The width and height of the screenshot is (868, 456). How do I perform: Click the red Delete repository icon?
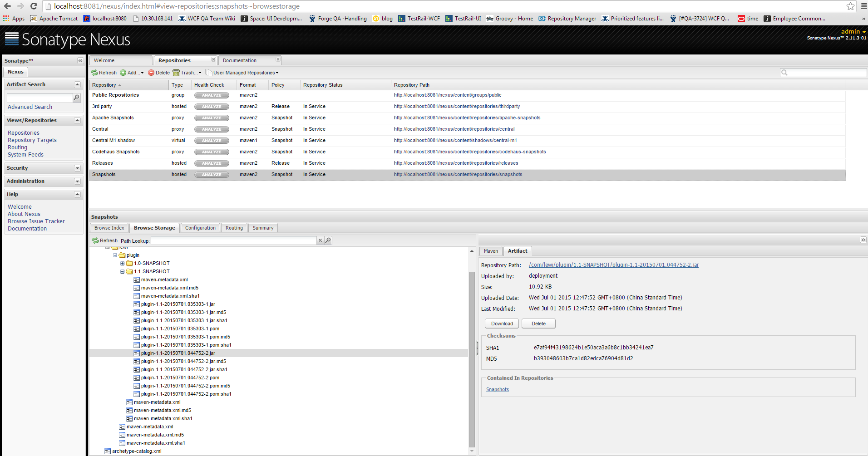151,73
